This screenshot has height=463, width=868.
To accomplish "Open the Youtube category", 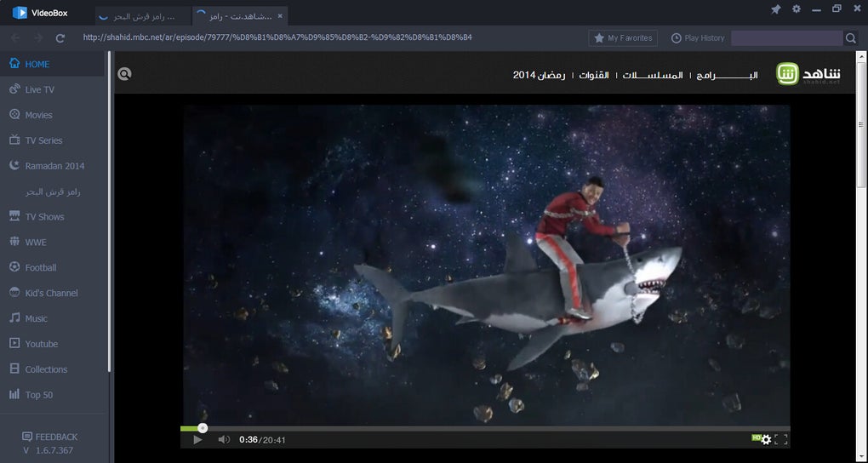I will click(x=52, y=344).
